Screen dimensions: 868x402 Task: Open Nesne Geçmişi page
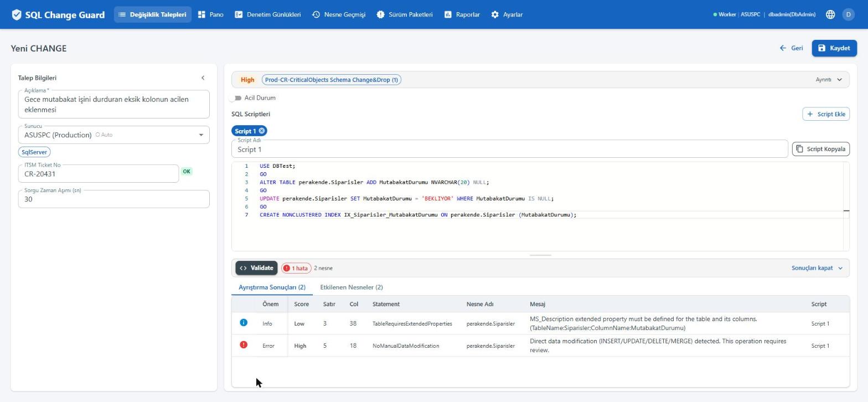pos(339,14)
